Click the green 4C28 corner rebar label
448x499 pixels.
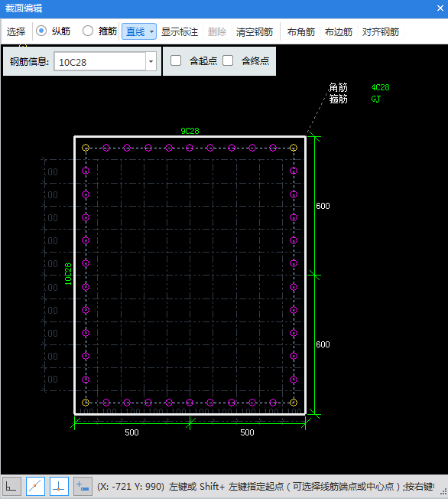380,87
